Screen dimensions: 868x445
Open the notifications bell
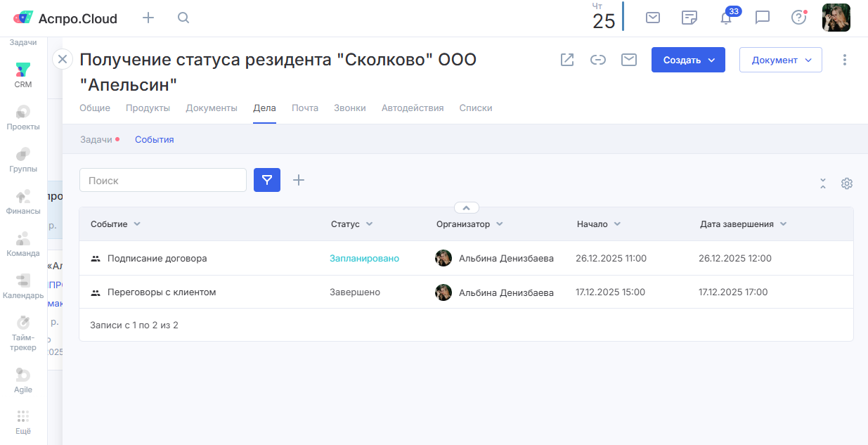[x=726, y=18]
